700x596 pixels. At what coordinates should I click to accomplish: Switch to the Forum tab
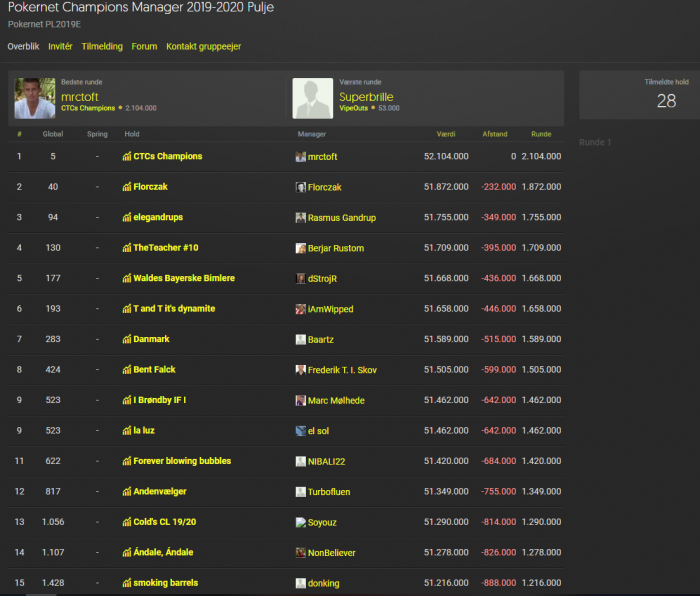click(x=144, y=46)
